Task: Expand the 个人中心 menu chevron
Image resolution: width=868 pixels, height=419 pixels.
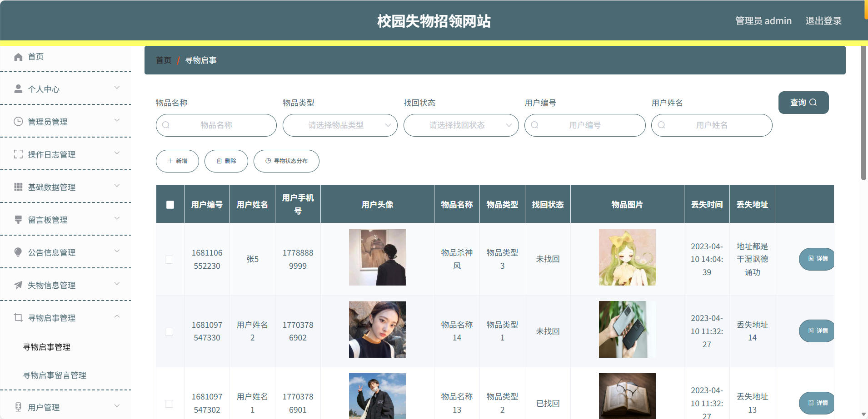Action: pyautogui.click(x=117, y=88)
